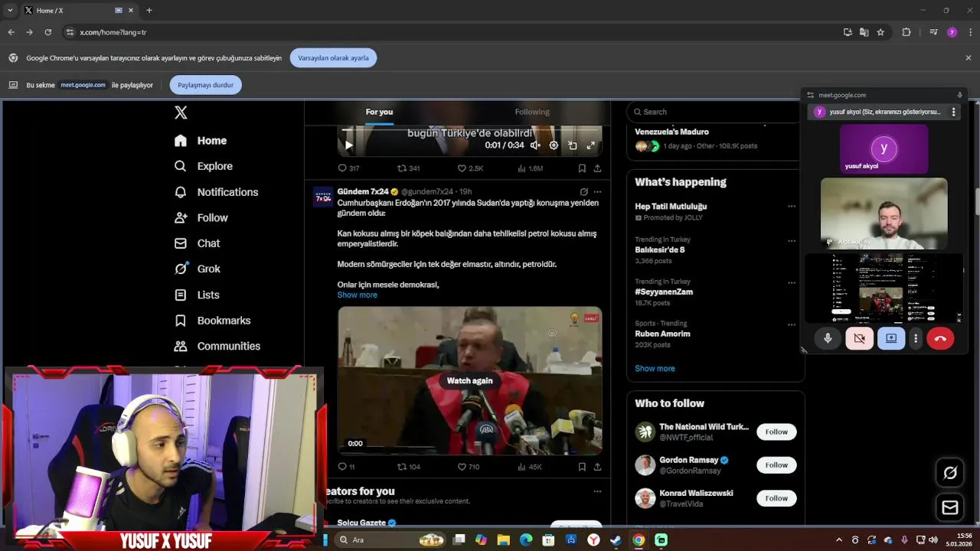Like the post with 2.5K likes
The height and width of the screenshot is (551, 980).
click(470, 168)
